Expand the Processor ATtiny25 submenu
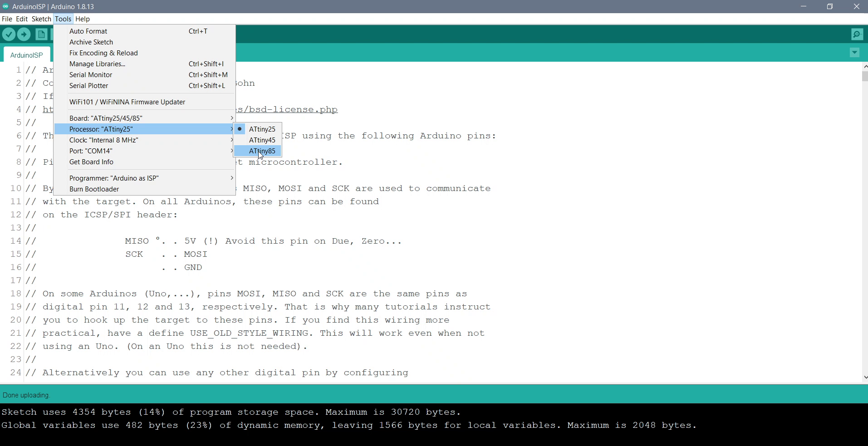 tap(145, 129)
